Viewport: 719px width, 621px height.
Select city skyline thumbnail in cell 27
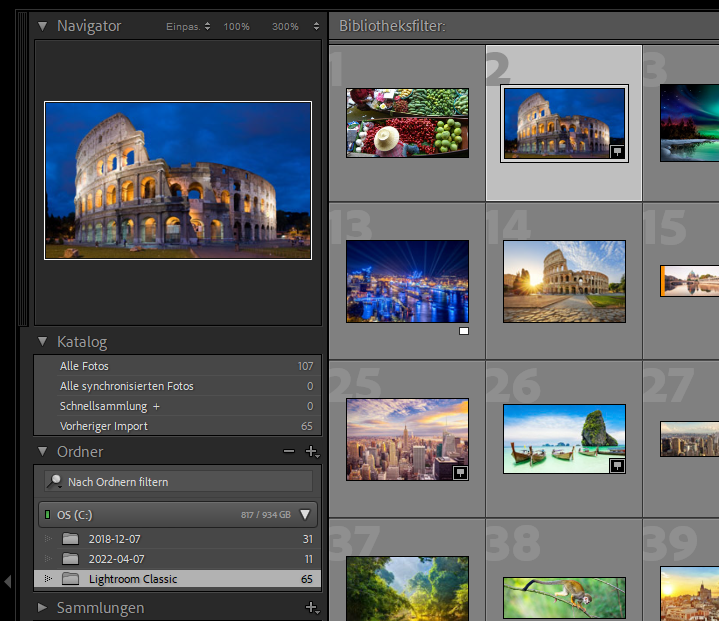click(x=689, y=439)
